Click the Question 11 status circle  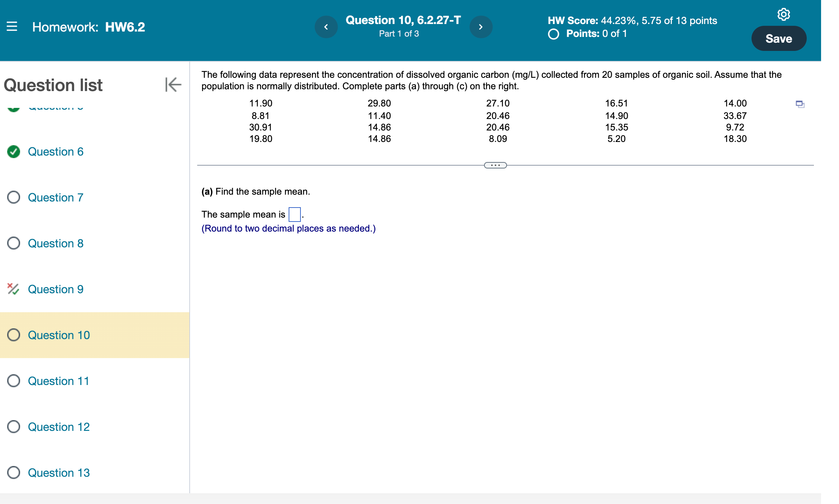tap(14, 381)
